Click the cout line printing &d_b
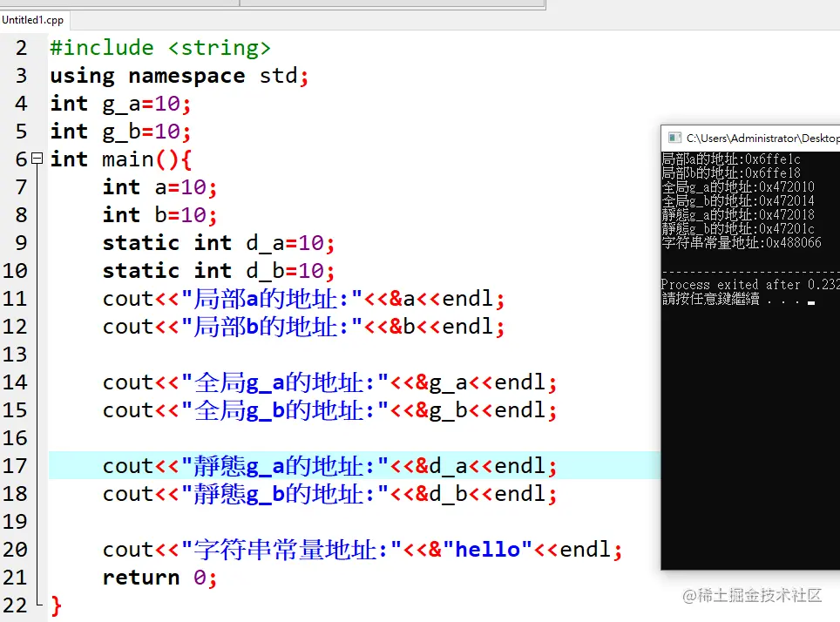The height and width of the screenshot is (622, 840). [329, 494]
